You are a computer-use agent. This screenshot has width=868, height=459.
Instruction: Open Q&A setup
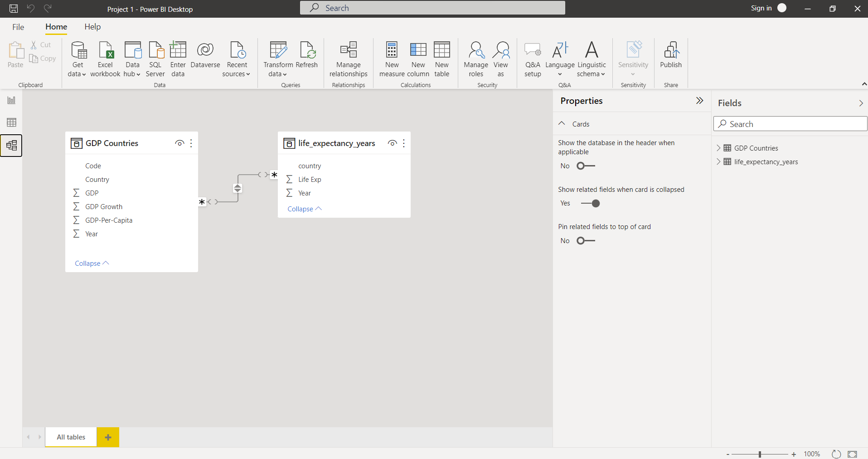[533, 59]
